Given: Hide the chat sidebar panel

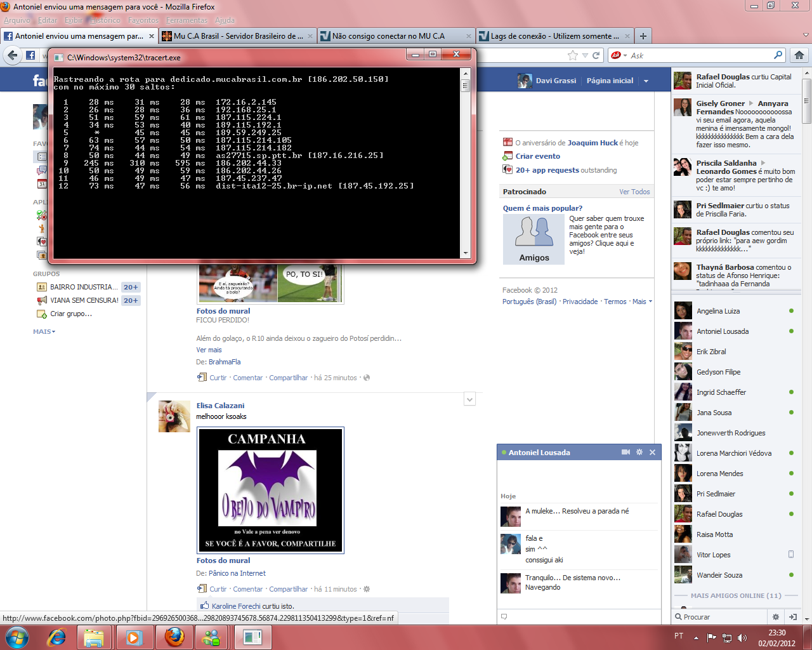Looking at the screenshot, I should 792,616.
